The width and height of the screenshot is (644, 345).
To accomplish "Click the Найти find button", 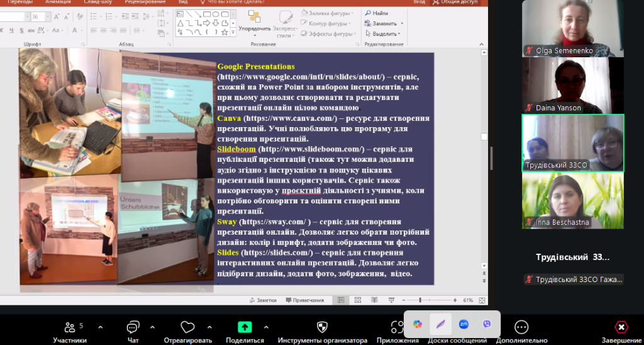I will click(376, 13).
